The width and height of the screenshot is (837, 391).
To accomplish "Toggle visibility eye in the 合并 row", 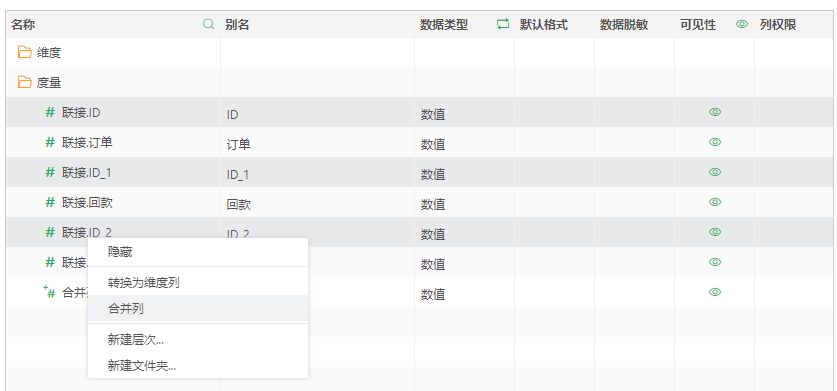I will tap(715, 292).
